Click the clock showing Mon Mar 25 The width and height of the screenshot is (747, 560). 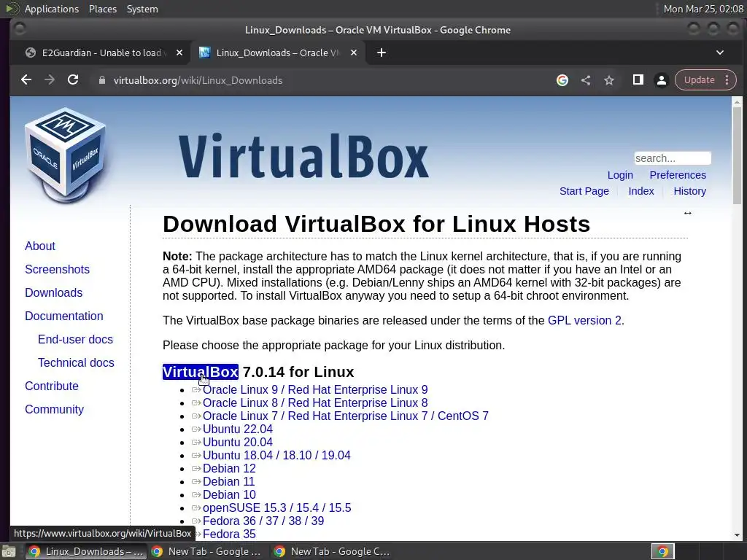(703, 9)
